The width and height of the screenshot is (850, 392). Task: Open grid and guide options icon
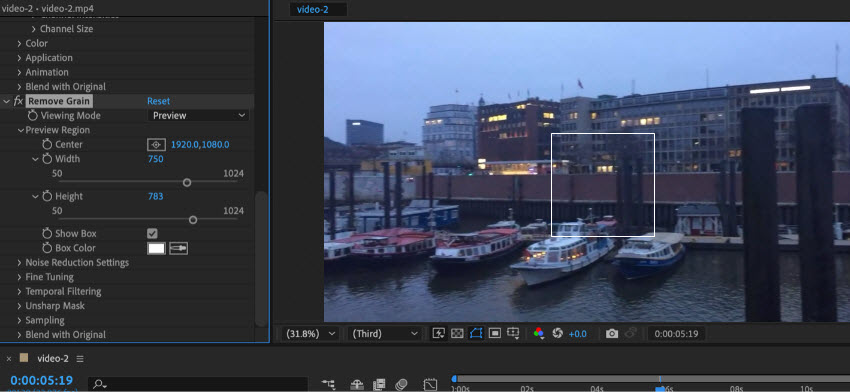513,333
